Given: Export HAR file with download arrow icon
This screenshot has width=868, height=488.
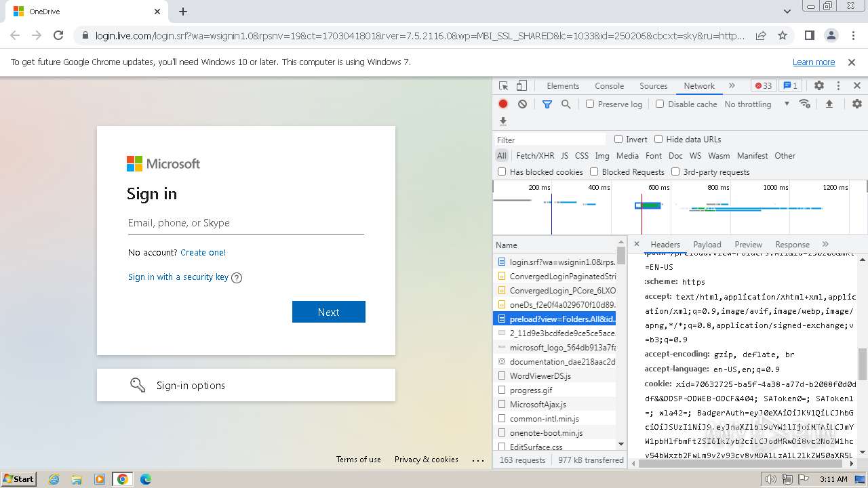Looking at the screenshot, I should point(503,121).
